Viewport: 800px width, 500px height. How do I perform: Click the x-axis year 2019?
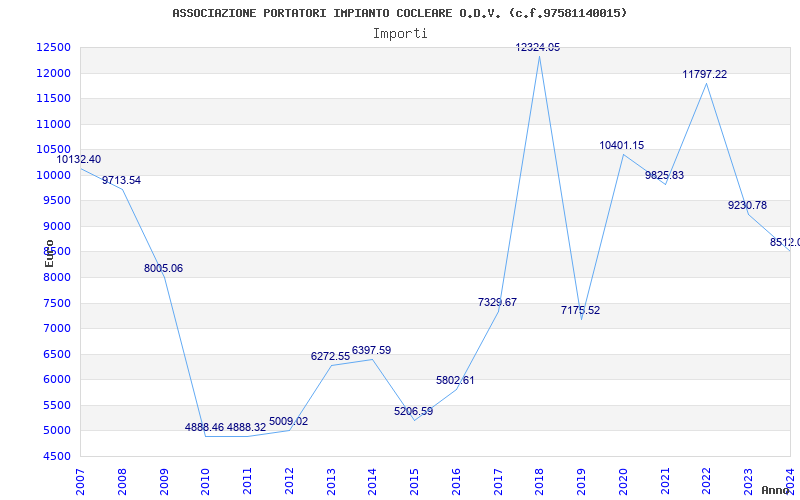pyautogui.click(x=581, y=482)
